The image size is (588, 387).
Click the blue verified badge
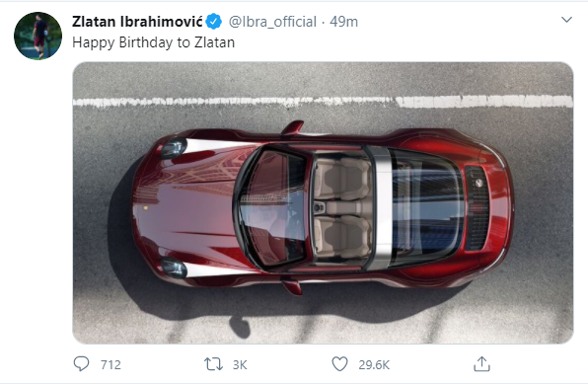[x=214, y=22]
